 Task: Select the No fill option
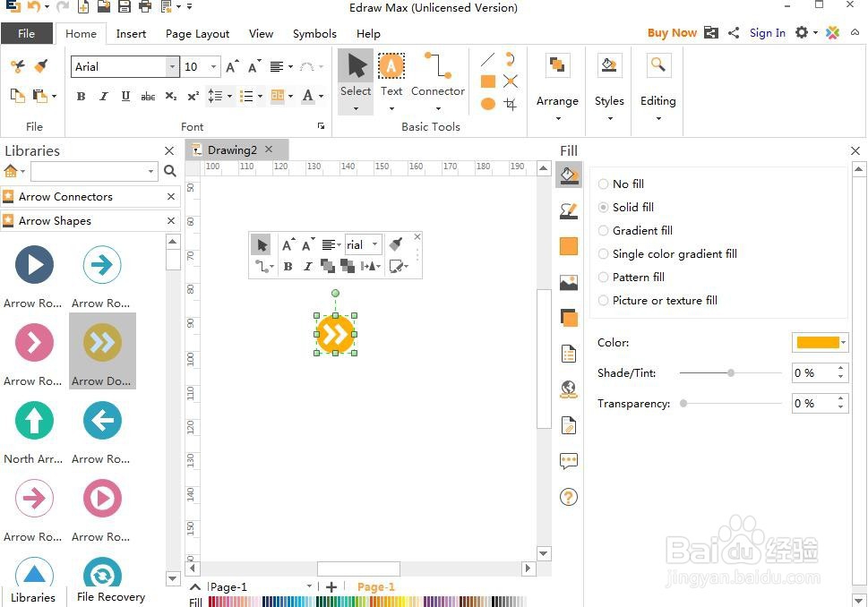[621, 184]
